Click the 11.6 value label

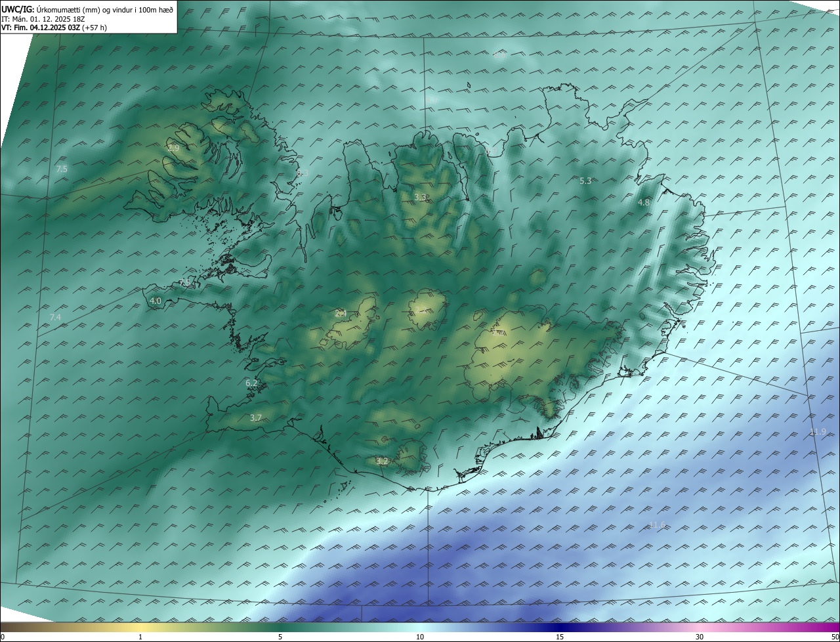(x=657, y=525)
